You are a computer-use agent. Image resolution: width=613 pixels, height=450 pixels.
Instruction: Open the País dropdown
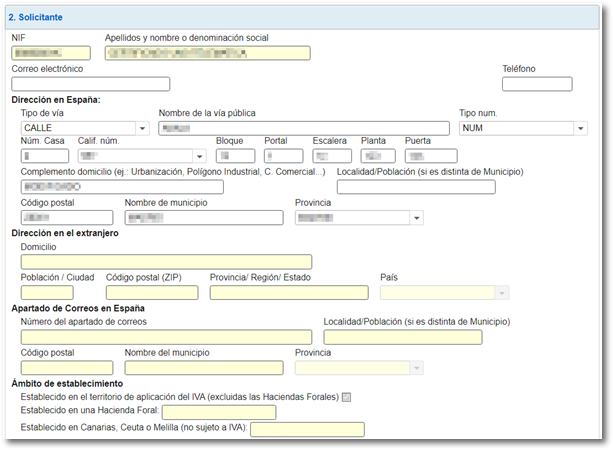tap(445, 292)
